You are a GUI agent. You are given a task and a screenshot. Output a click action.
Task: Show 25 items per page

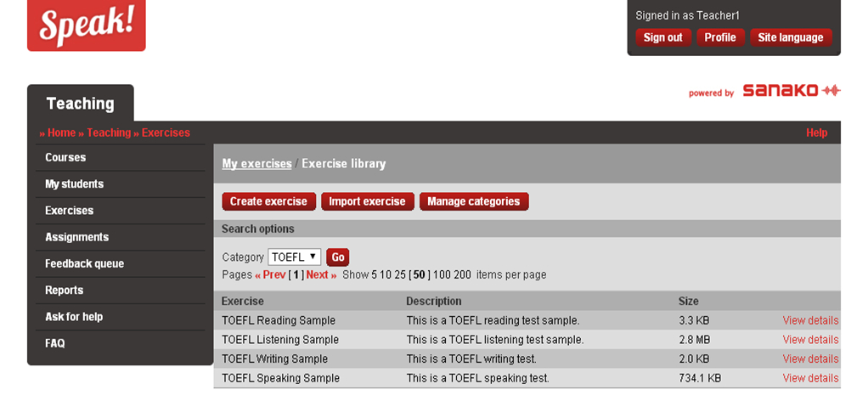[400, 275]
